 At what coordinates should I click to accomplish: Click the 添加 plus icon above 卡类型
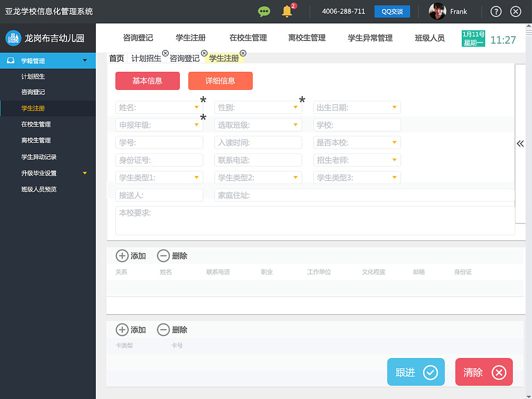pyautogui.click(x=122, y=329)
